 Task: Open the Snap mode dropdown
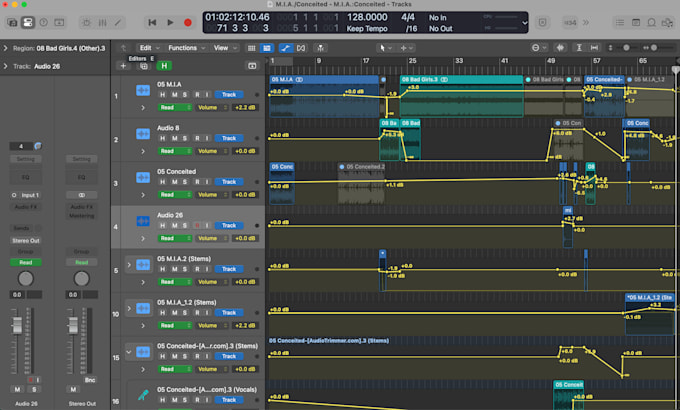coord(539,48)
